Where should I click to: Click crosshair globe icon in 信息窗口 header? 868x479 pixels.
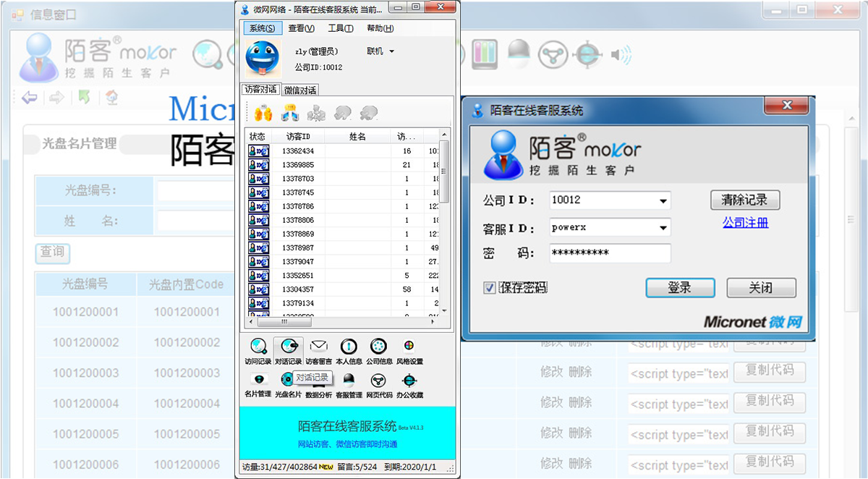(588, 54)
